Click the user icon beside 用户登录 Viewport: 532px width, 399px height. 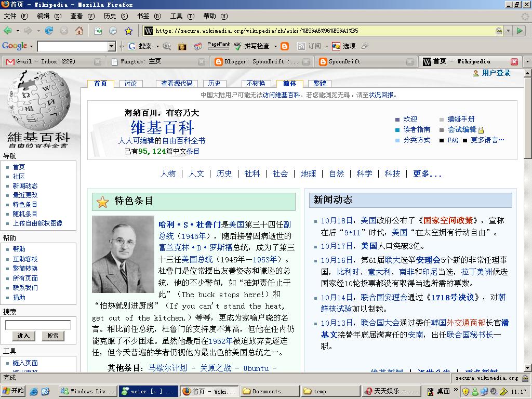[476, 73]
